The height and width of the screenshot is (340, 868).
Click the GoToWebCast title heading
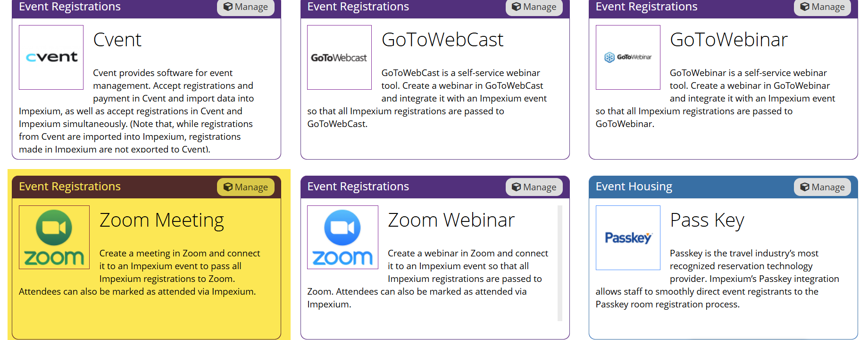click(x=442, y=40)
